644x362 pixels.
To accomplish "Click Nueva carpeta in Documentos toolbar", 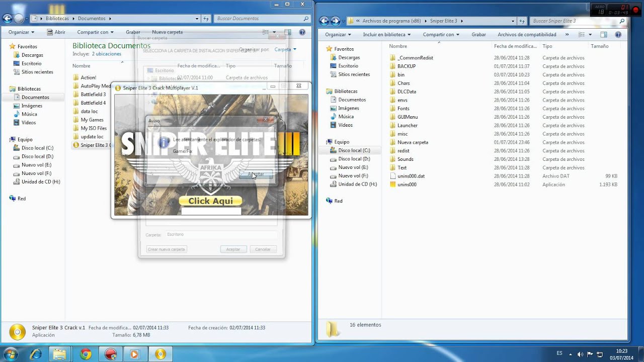I will coord(168,32).
